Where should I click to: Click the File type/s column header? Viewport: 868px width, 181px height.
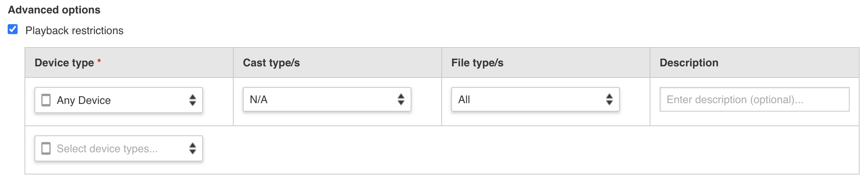(477, 63)
